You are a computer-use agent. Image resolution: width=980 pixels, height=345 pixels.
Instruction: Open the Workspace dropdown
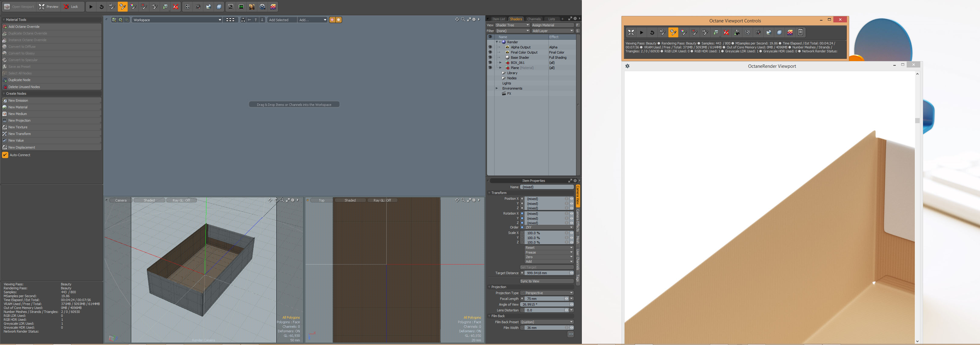pos(177,20)
